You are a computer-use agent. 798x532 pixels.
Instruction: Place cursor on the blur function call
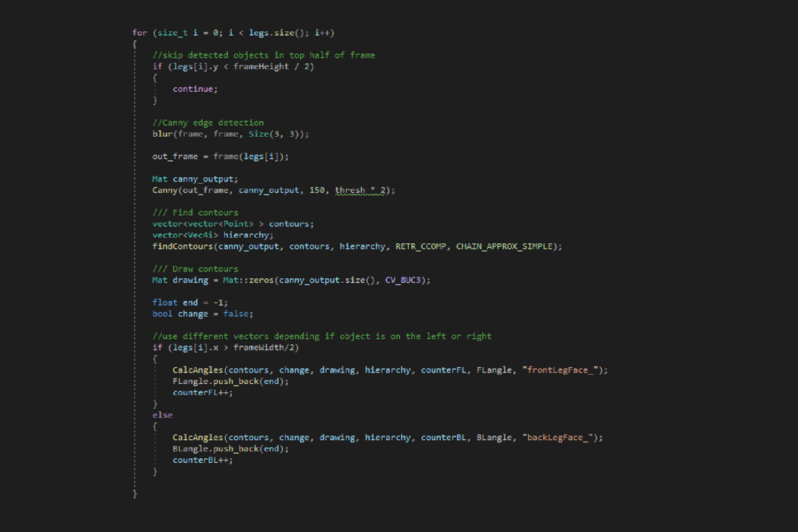click(163, 134)
